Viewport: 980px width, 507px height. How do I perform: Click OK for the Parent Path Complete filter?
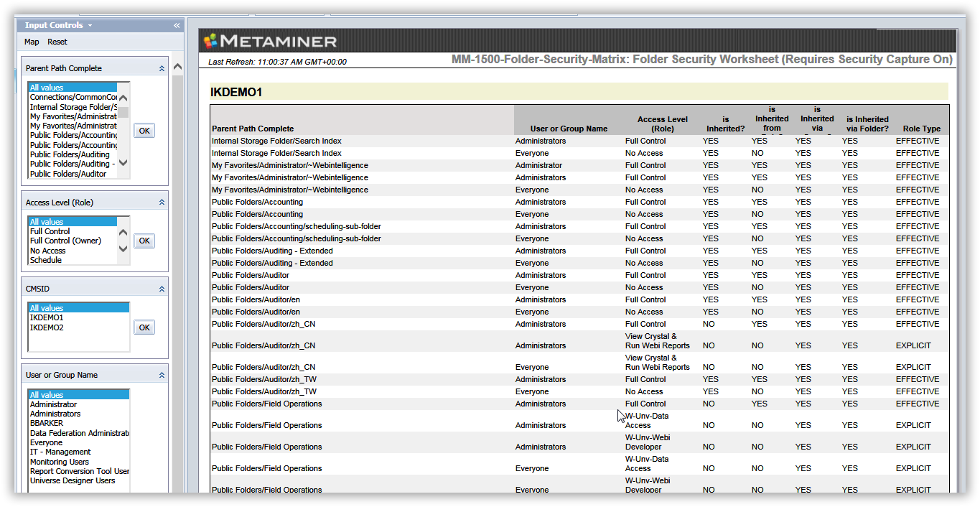point(144,131)
